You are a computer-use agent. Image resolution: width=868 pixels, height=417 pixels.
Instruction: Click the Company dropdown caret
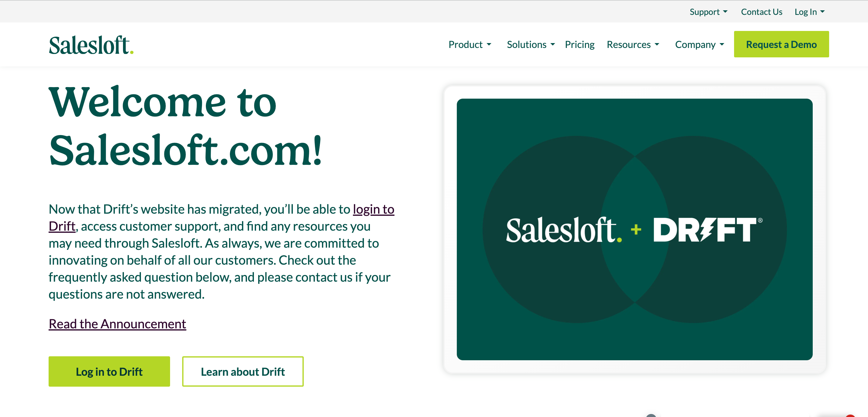pos(722,45)
